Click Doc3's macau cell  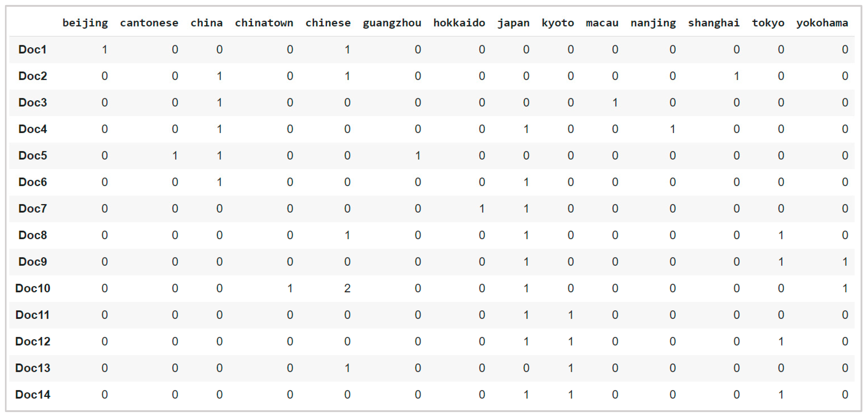[615, 102]
